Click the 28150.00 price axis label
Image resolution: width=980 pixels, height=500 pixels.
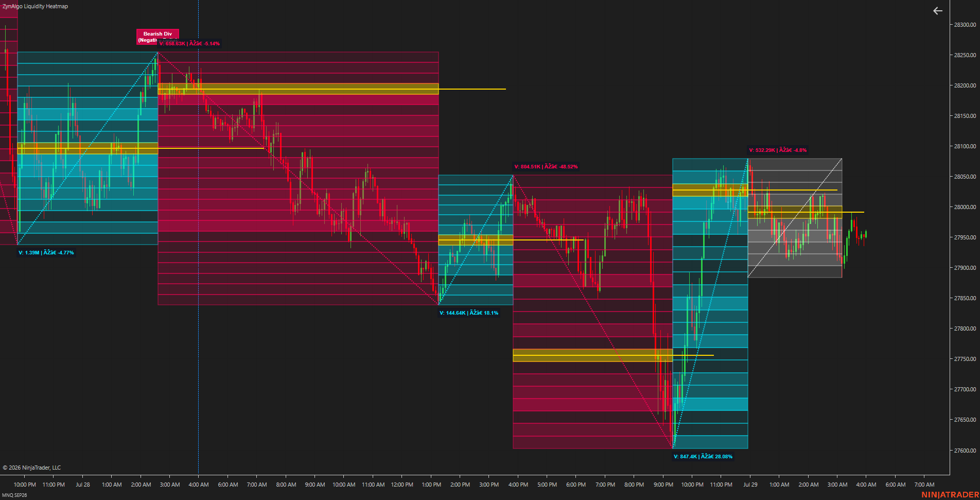tap(965, 116)
